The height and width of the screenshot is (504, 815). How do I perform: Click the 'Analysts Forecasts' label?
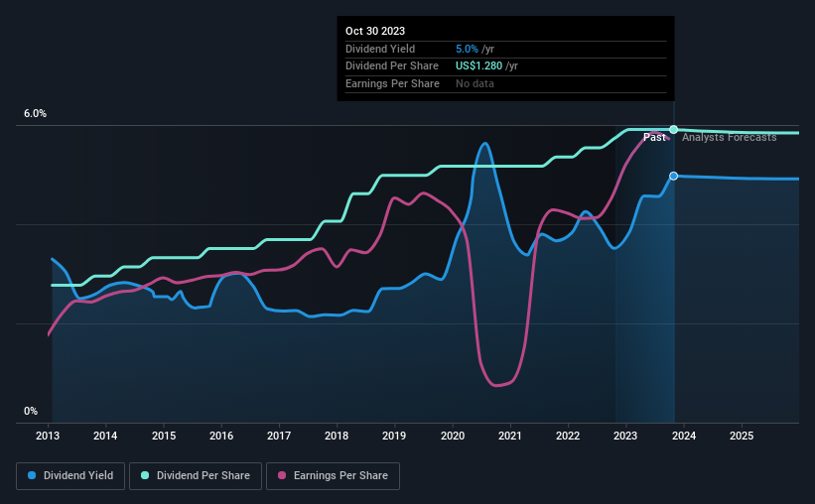(730, 137)
